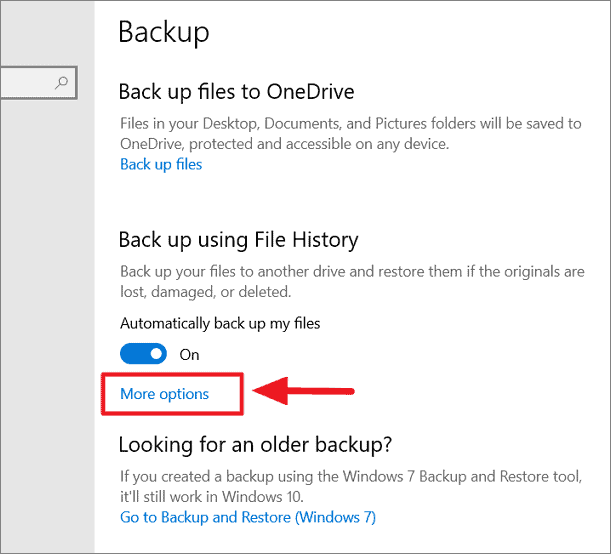Click the search magnifier icon
This screenshot has width=611, height=554.
click(62, 83)
